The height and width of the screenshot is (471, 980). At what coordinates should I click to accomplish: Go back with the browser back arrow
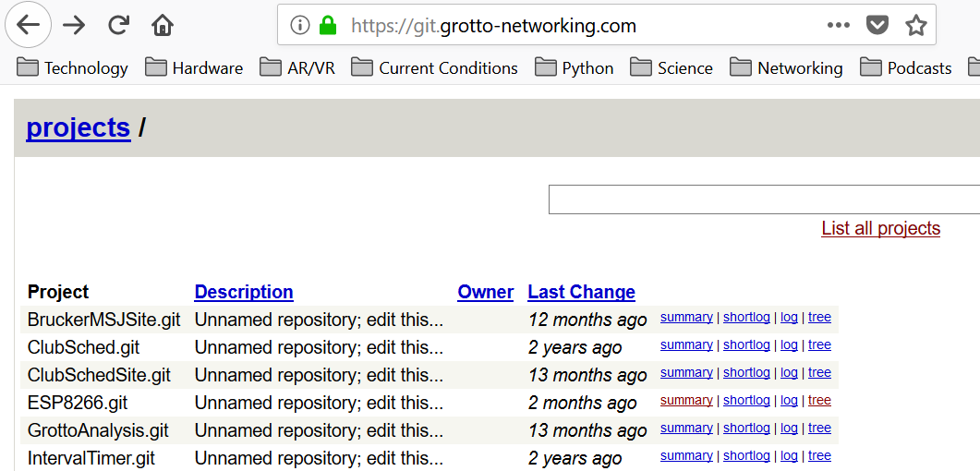[28, 25]
